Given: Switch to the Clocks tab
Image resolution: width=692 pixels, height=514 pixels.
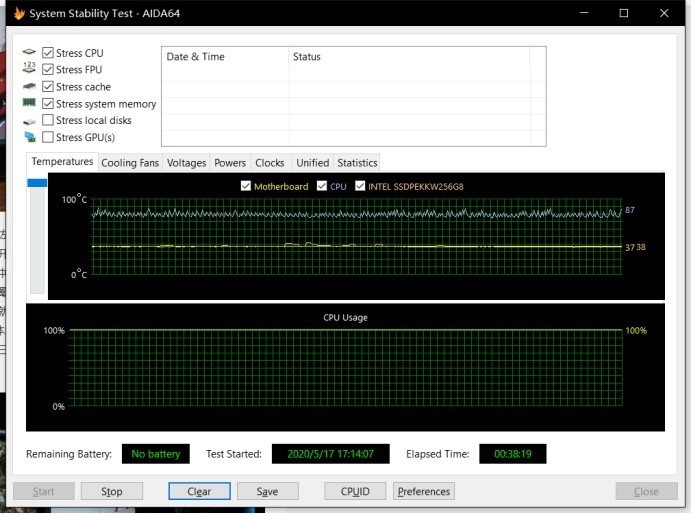Looking at the screenshot, I should (270, 163).
